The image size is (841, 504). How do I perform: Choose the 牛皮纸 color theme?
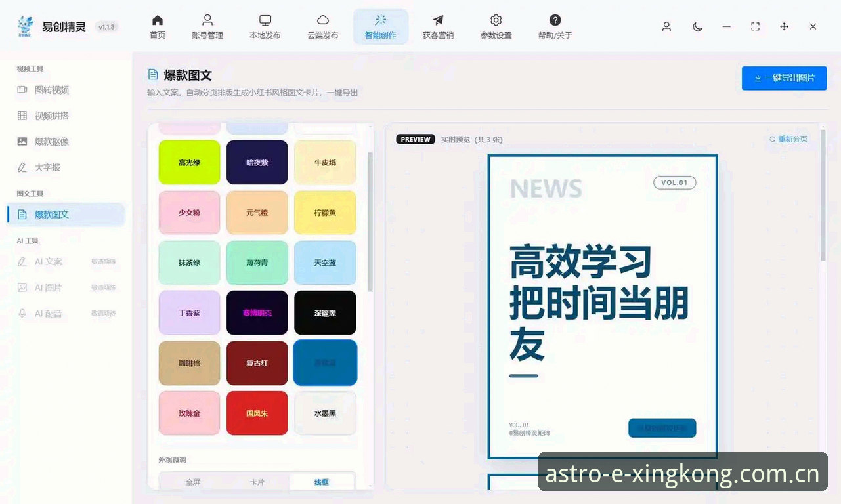click(325, 162)
